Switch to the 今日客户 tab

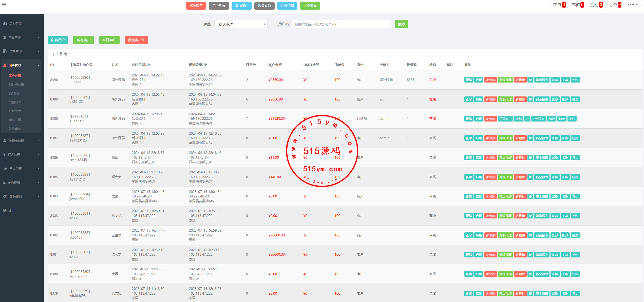(x=109, y=40)
